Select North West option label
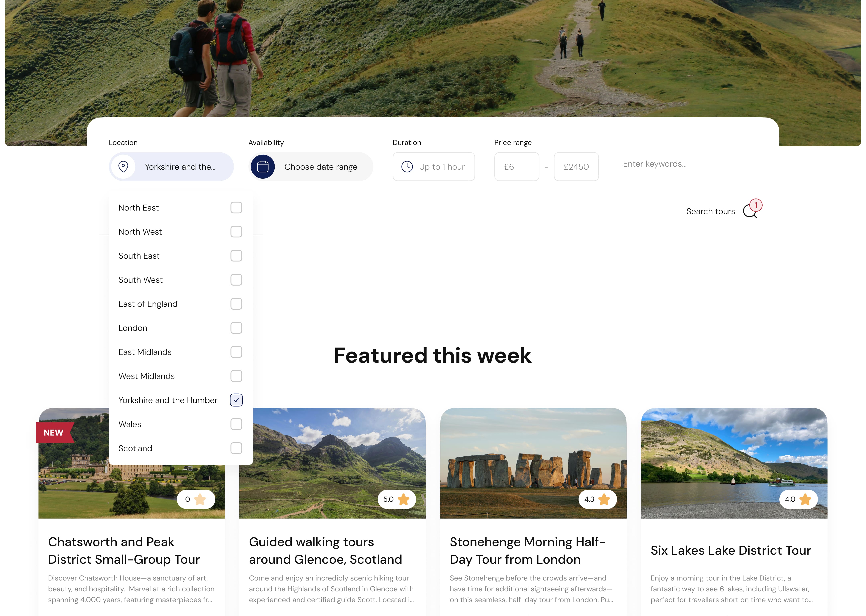 pyautogui.click(x=140, y=232)
